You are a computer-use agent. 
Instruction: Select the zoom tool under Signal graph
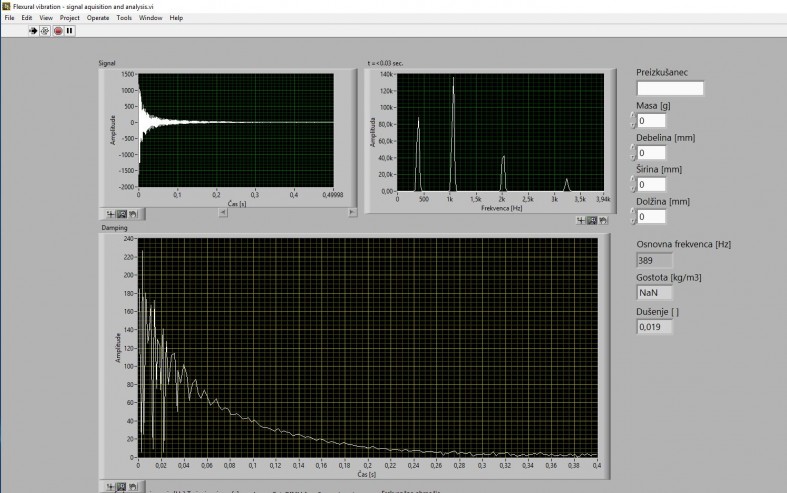pyautogui.click(x=121, y=213)
